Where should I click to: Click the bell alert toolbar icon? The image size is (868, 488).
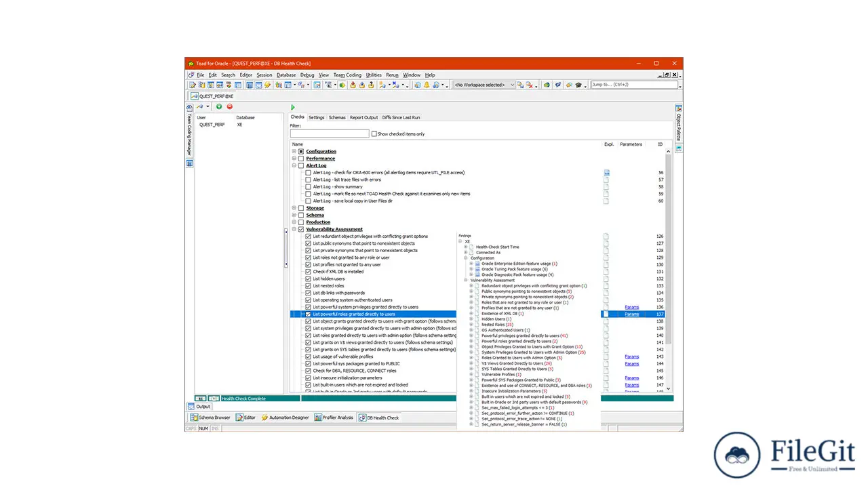click(427, 85)
